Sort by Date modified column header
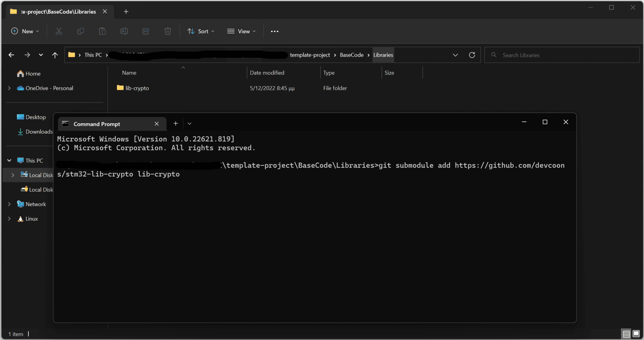This screenshot has height=340, width=644. (267, 73)
